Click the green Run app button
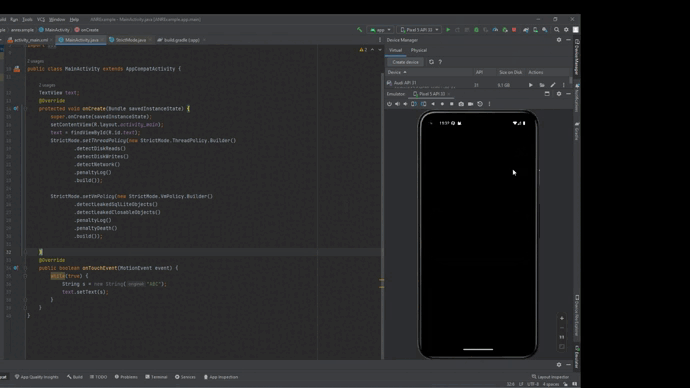This screenshot has height=388, width=690. (x=448, y=30)
